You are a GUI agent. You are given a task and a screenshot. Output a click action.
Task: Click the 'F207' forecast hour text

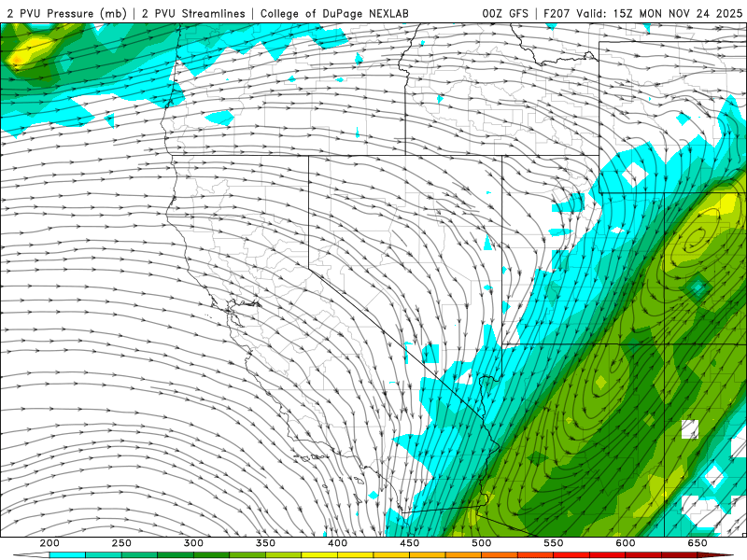tap(557, 13)
